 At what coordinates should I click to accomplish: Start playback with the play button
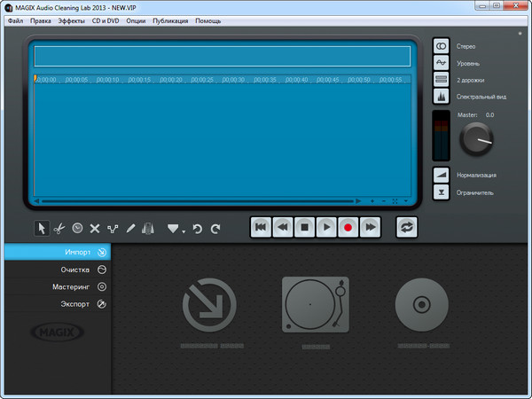[326, 227]
